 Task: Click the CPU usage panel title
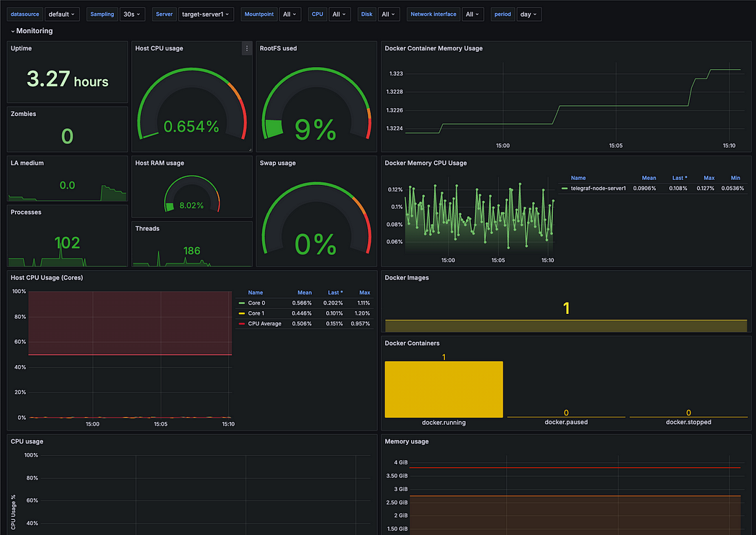[x=27, y=441]
